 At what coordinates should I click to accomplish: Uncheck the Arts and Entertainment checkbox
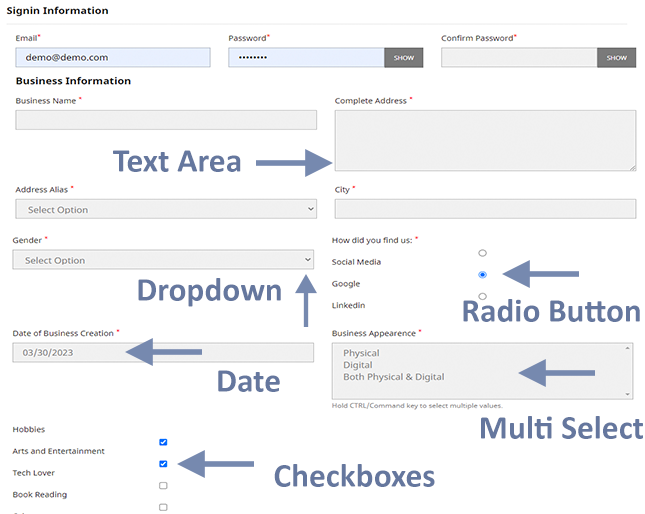coord(163,442)
